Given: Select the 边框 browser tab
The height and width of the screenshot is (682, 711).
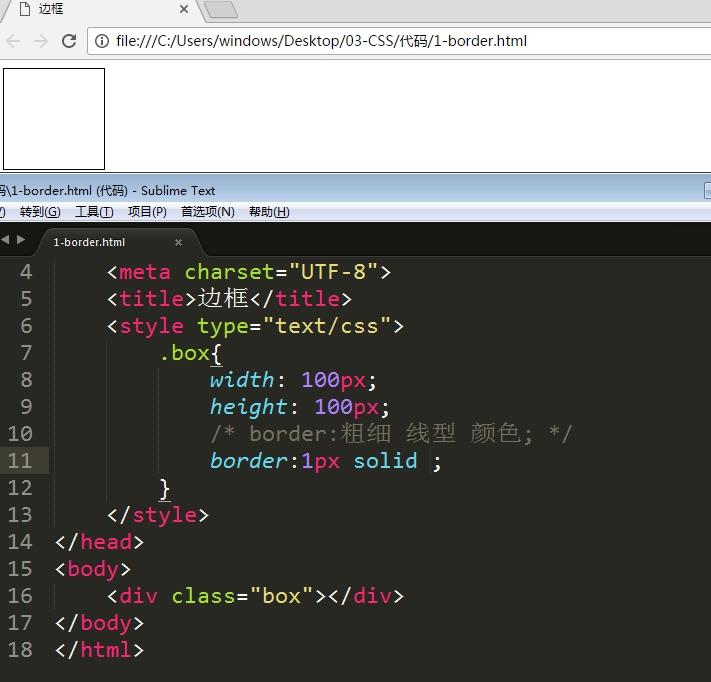Looking at the screenshot, I should (90, 9).
